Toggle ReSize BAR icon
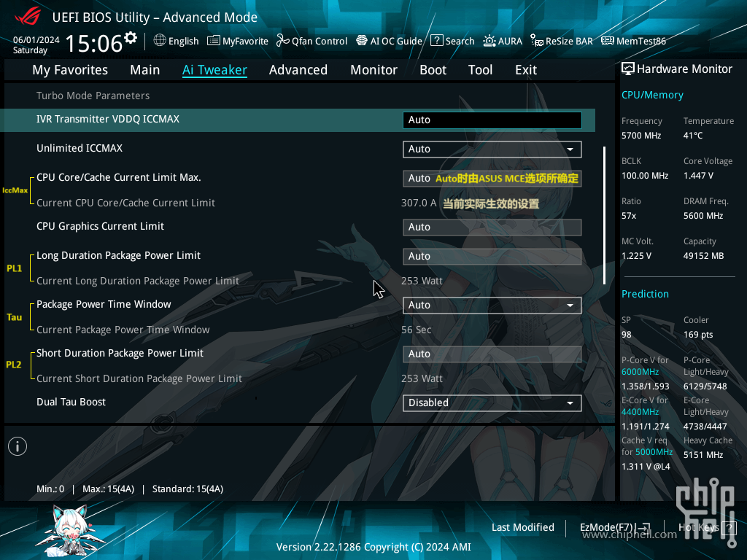The width and height of the screenshot is (747, 560). [x=537, y=41]
